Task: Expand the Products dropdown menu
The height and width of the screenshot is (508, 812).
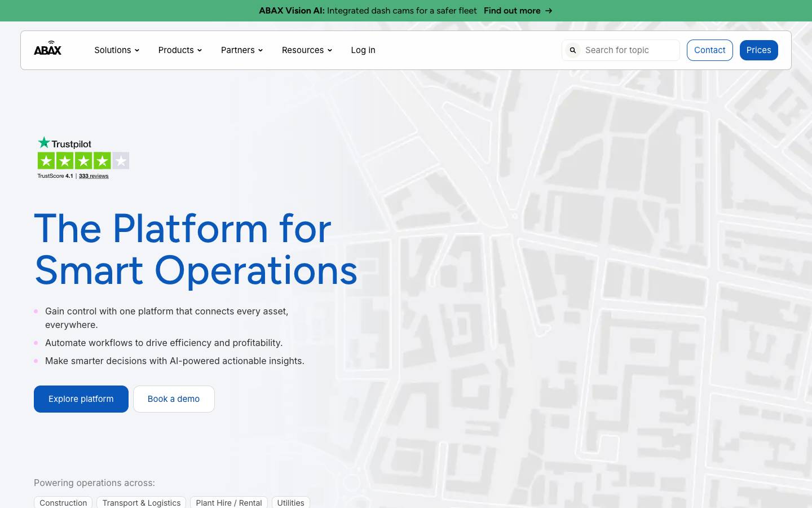Action: click(180, 50)
